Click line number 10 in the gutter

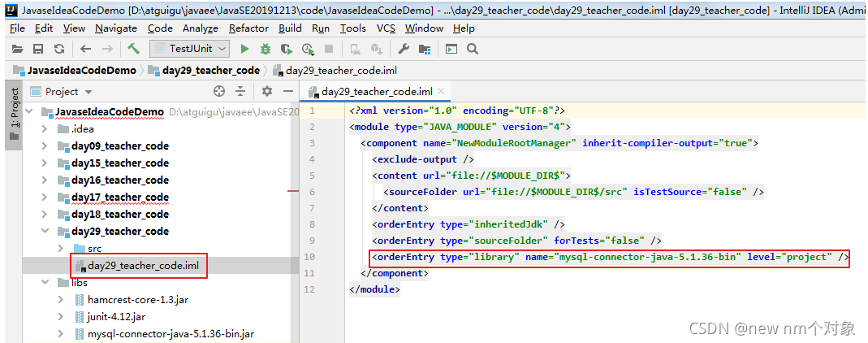(x=309, y=257)
